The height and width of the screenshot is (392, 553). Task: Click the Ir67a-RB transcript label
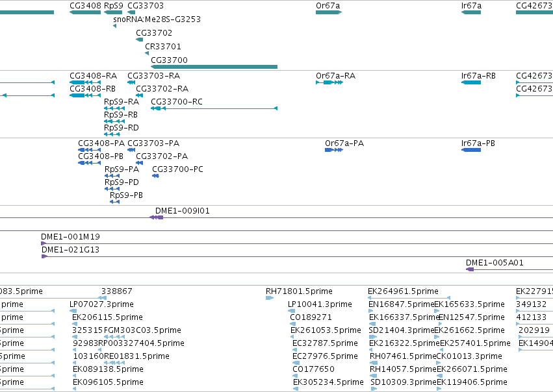coord(478,76)
